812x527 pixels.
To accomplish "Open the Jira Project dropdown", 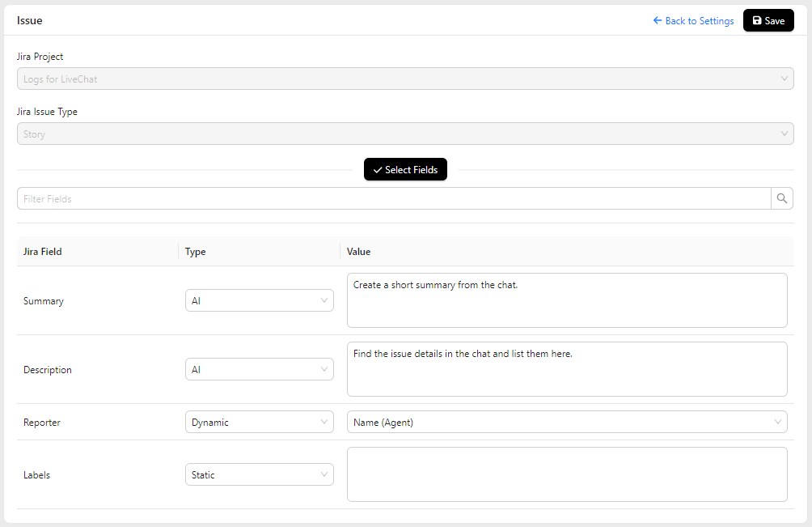I will [404, 79].
